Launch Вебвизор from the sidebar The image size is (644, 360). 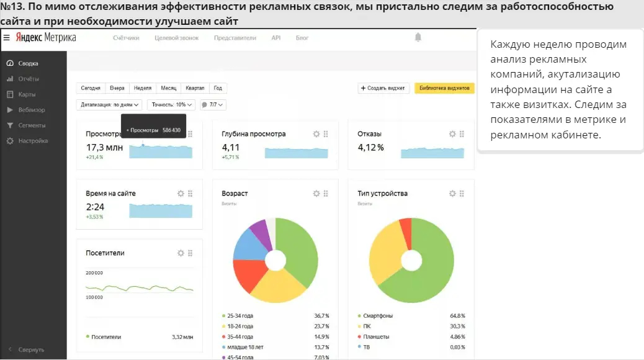[x=28, y=110]
